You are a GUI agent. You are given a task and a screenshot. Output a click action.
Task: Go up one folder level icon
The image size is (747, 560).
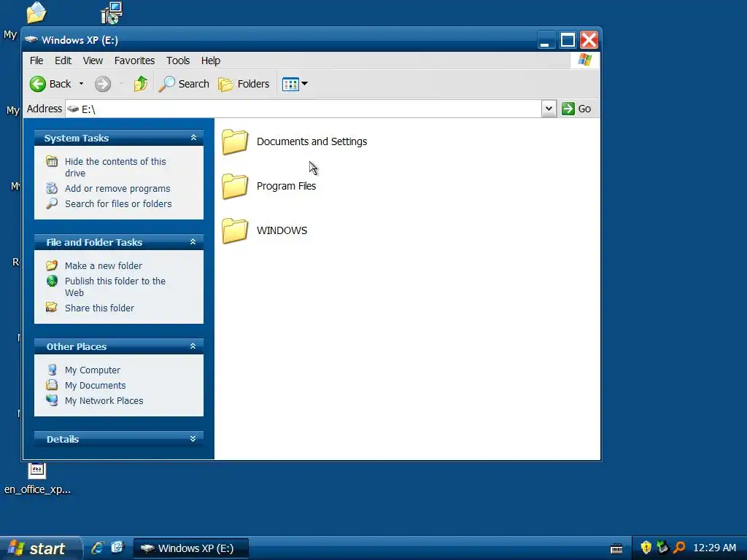point(141,84)
